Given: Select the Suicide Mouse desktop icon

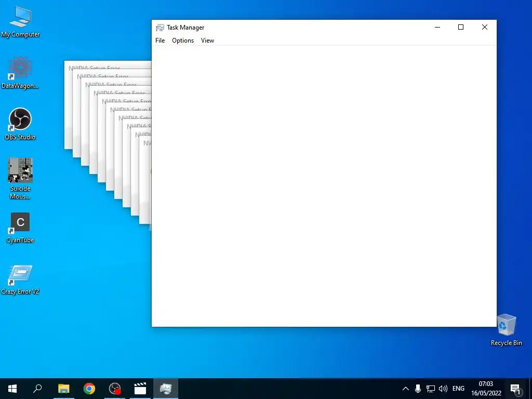Looking at the screenshot, I should pos(20,179).
